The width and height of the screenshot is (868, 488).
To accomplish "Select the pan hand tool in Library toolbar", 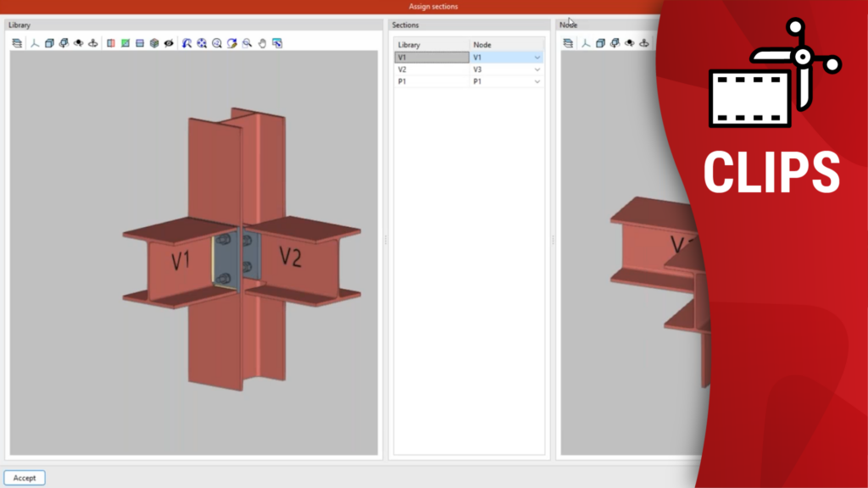I will tap(262, 43).
